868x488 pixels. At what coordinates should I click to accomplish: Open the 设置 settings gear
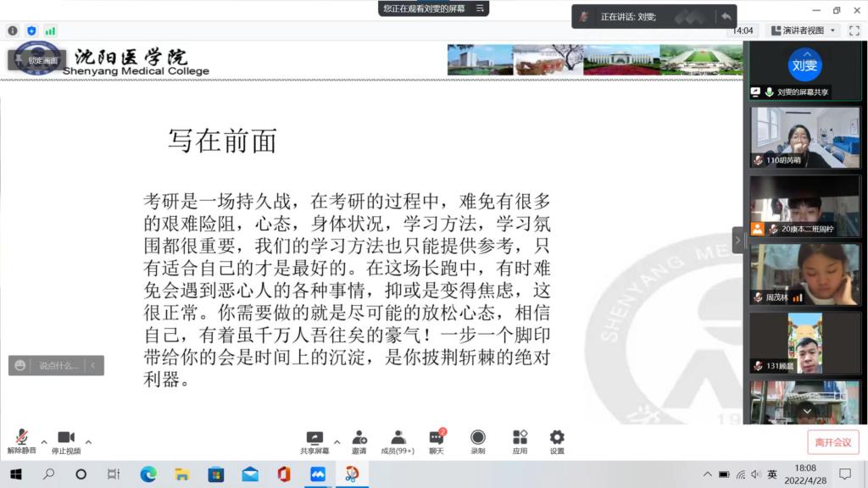point(557,441)
